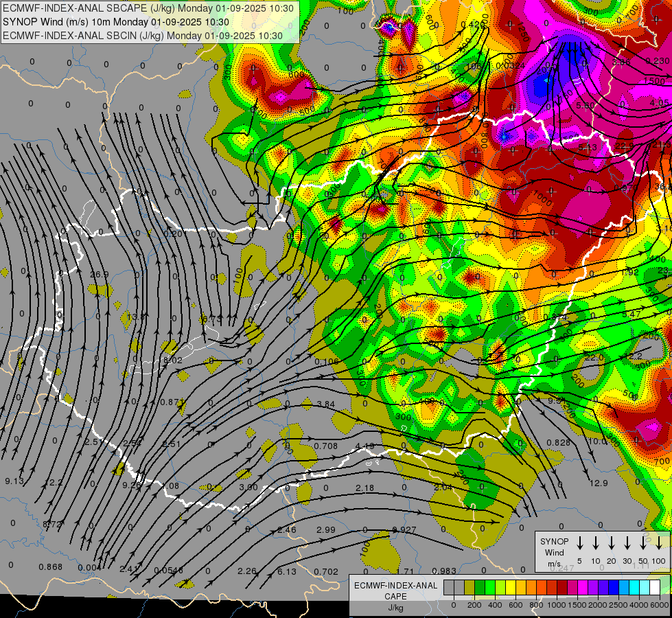Click the J/kg unit label in legend
This screenshot has width=672, height=618.
tap(395, 608)
